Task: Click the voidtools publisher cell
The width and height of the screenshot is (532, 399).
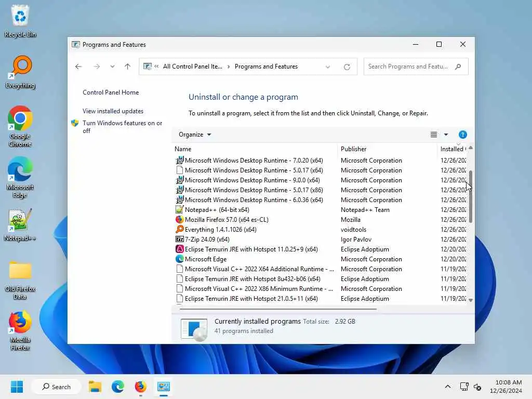Action: [353, 229]
